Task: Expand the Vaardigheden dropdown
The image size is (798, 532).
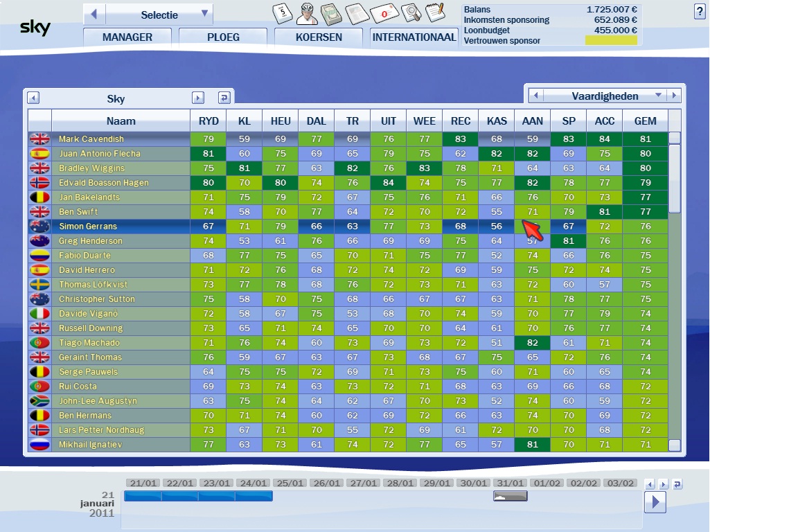Action: click(658, 96)
